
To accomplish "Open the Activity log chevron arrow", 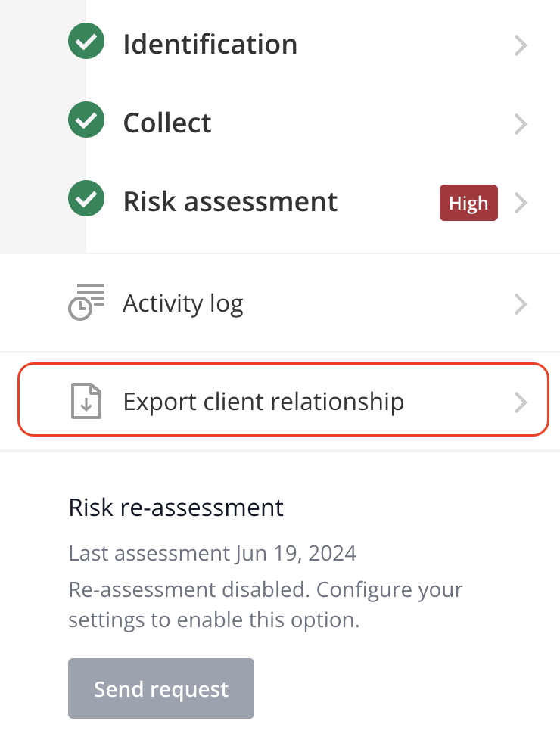I will point(521,304).
